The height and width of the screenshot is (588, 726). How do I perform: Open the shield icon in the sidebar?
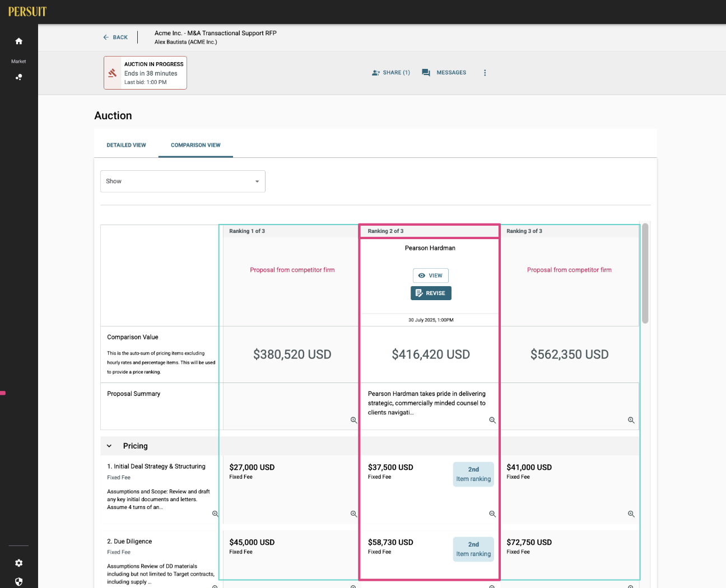pyautogui.click(x=18, y=581)
